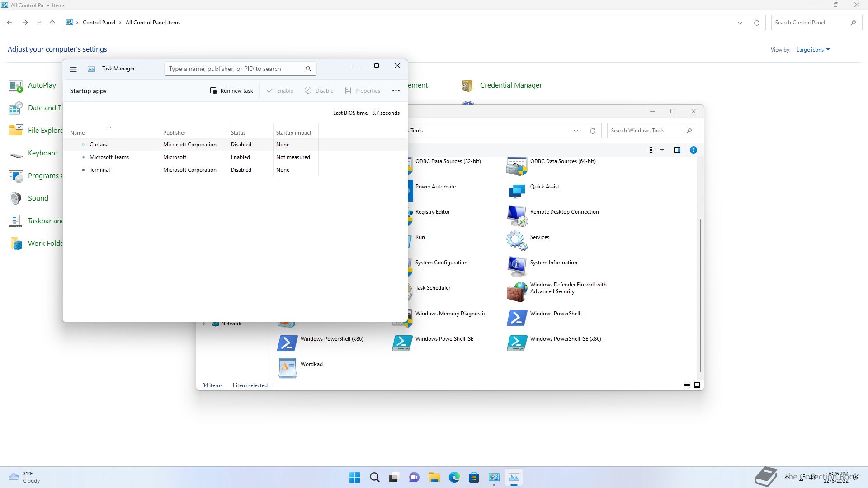Refresh the Windows Tools window
This screenshot has width=868, height=488.
click(x=592, y=131)
